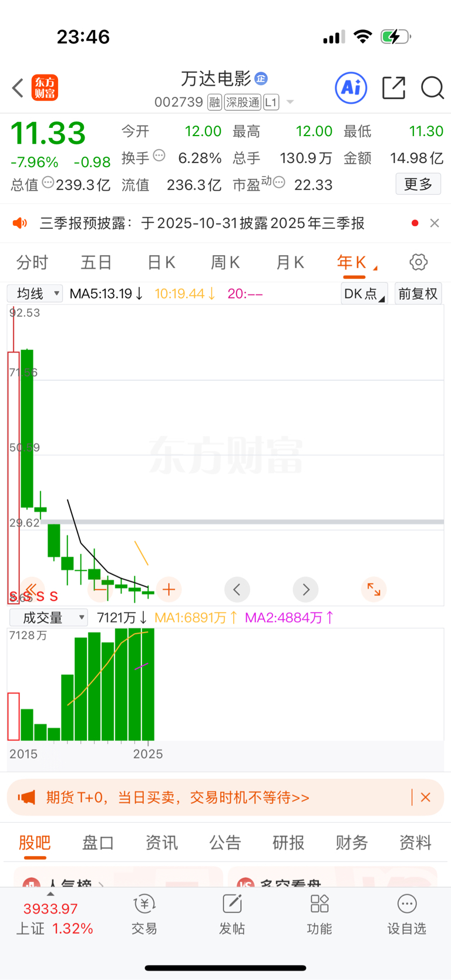
Task: Switch to the 研报 tab
Action: pyautogui.click(x=288, y=843)
